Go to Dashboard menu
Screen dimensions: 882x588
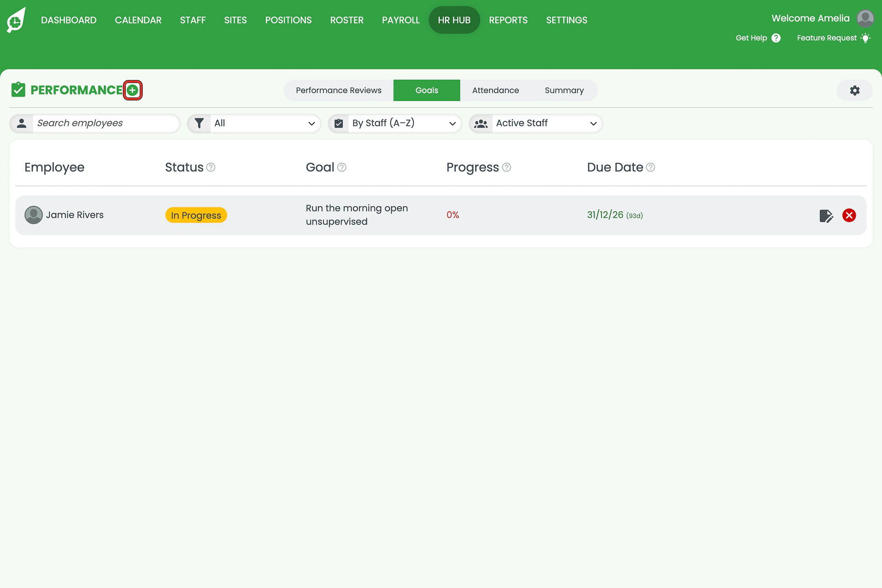point(69,20)
